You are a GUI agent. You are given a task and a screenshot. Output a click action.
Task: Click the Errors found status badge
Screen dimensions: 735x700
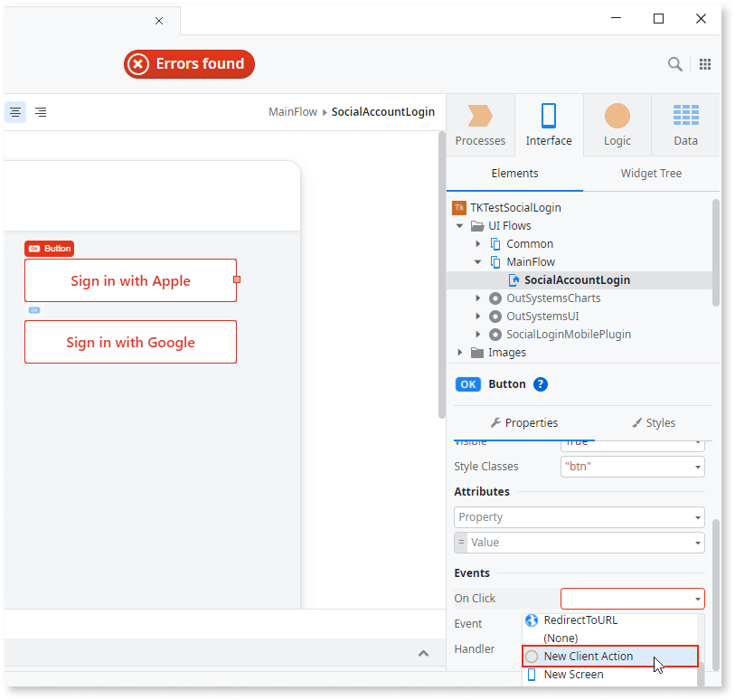(x=189, y=64)
